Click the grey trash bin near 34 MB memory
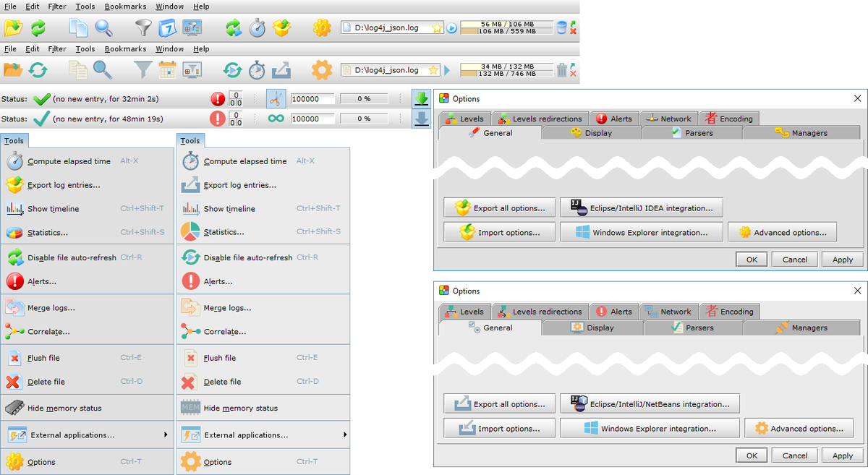Screen dimensions: 868x475 click(562, 70)
